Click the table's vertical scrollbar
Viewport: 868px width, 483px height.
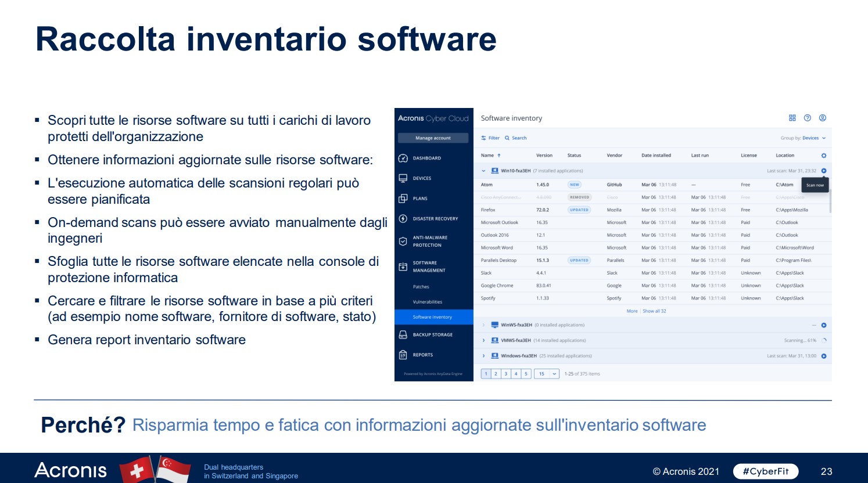830,201
